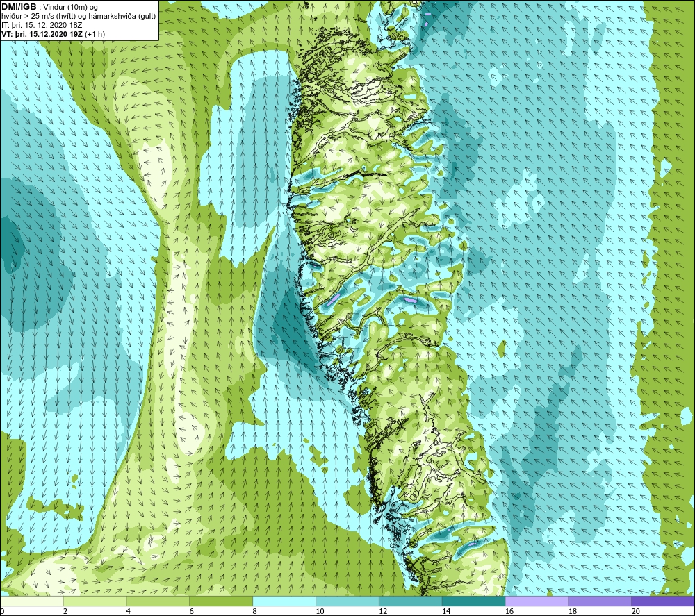The width and height of the screenshot is (695, 616).
Task: Click the 16–18 m/s light purple legend swatch
Action: pos(537,601)
